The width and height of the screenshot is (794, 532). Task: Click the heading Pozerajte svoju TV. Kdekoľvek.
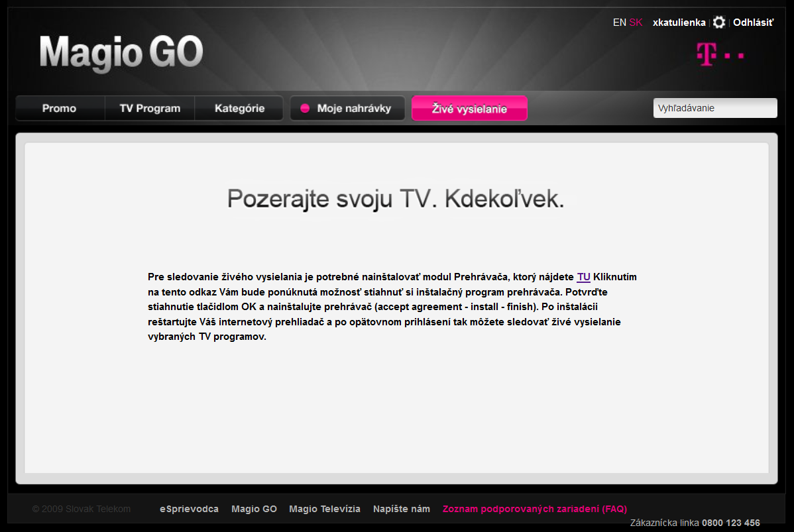[396, 199]
